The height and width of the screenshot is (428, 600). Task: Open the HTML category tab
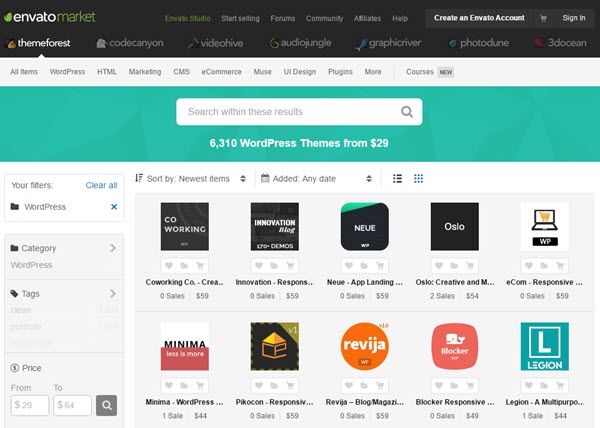pos(107,72)
